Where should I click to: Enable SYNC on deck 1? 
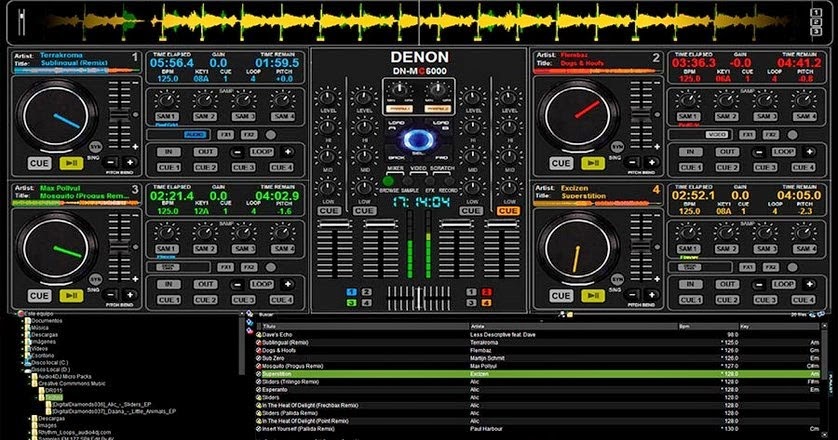tap(96, 147)
